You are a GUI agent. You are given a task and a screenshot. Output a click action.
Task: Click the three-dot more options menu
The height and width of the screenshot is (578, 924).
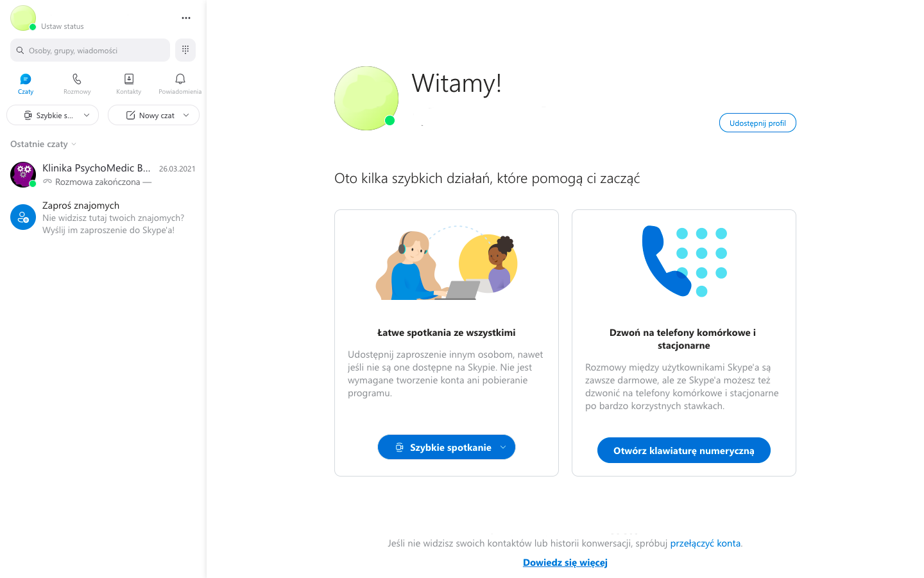(186, 18)
